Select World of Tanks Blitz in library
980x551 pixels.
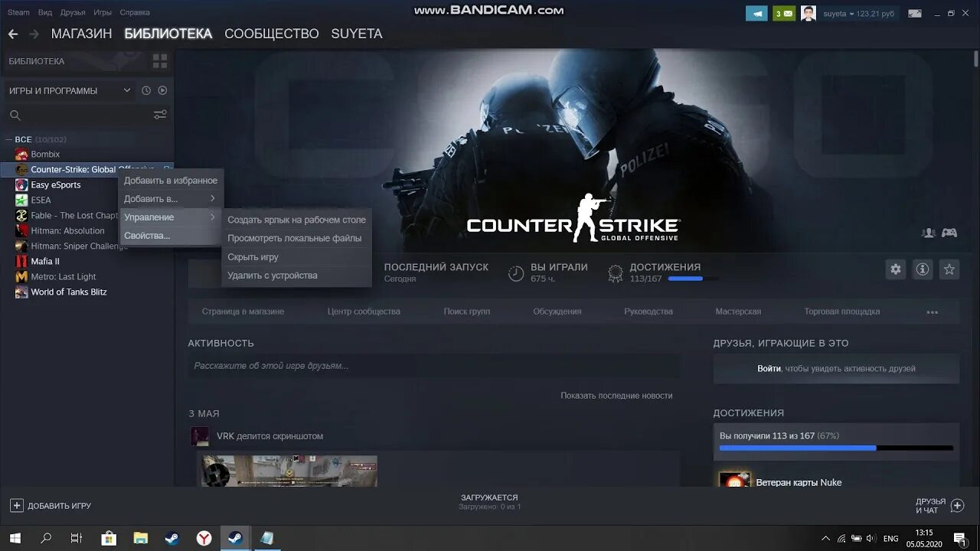pyautogui.click(x=69, y=292)
